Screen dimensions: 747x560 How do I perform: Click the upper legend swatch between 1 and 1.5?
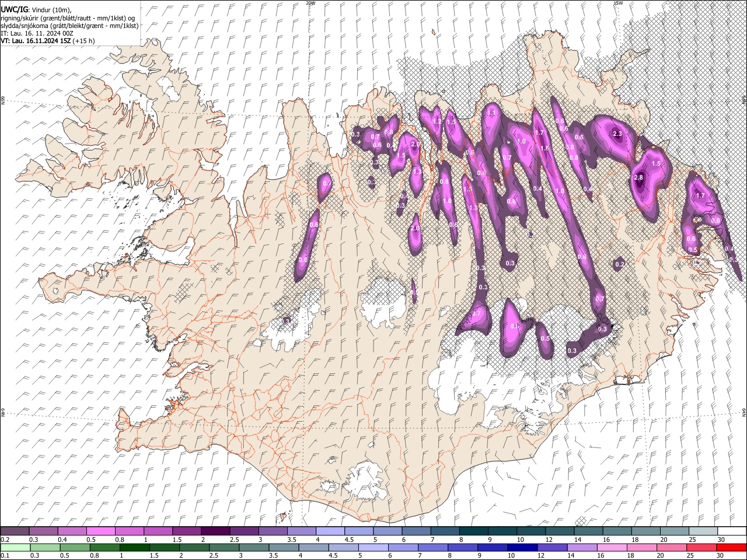click(x=158, y=531)
